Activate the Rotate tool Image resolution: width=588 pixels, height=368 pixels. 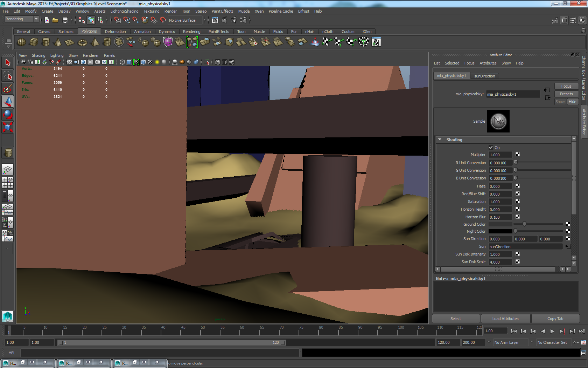click(x=7, y=114)
